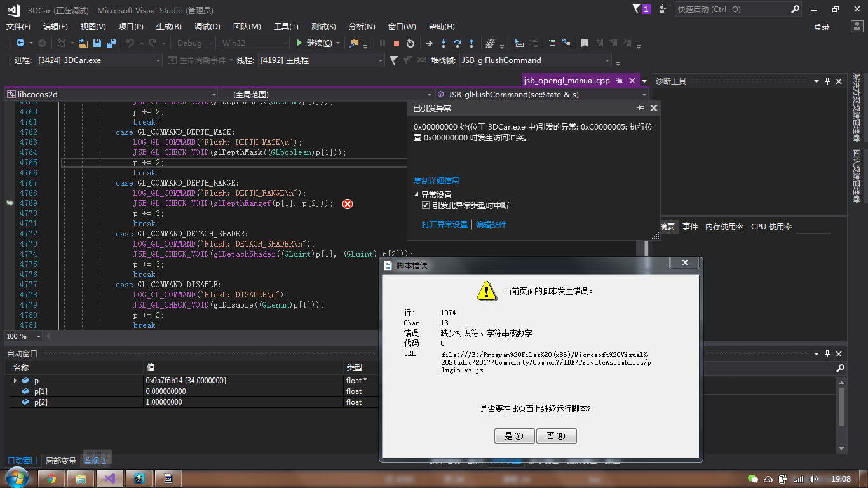Click the thread filter funnel icon
868x488 pixels.
(x=393, y=60)
